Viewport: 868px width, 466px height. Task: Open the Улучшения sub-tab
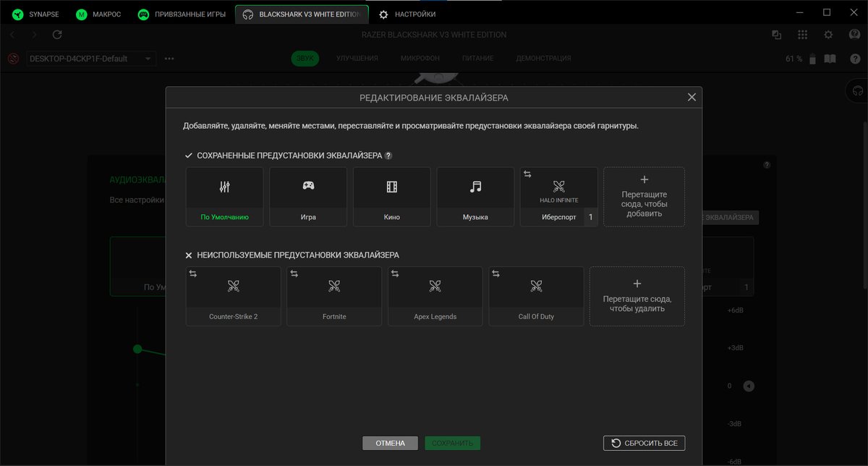[357, 59]
